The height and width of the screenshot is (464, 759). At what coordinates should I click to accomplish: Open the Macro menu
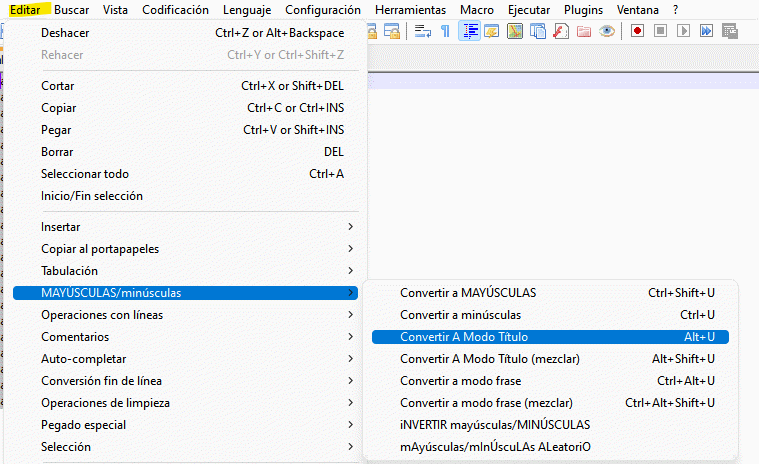pyautogui.click(x=477, y=10)
